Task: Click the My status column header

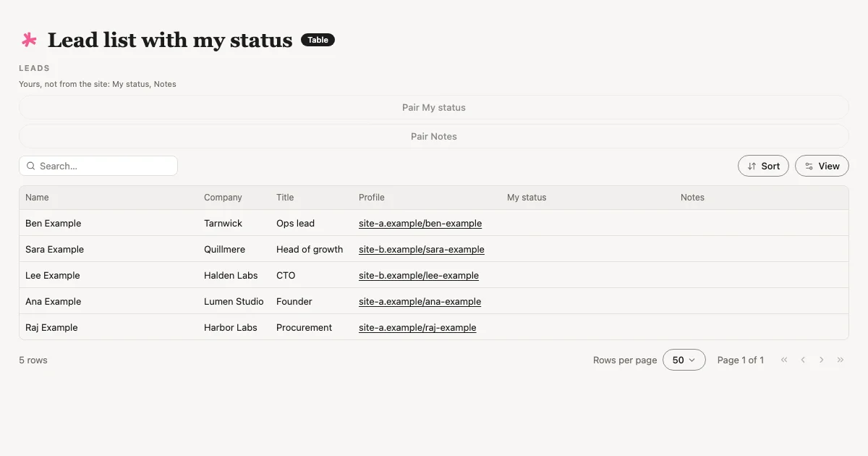Action: pyautogui.click(x=527, y=197)
